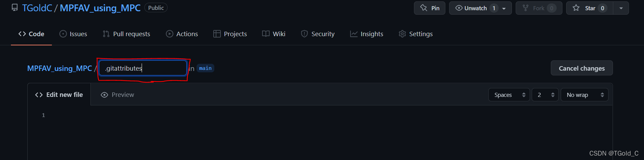The width and height of the screenshot is (644, 160).
Task: Open the MPFAV_using_MPC repository title link
Action: (x=100, y=8)
